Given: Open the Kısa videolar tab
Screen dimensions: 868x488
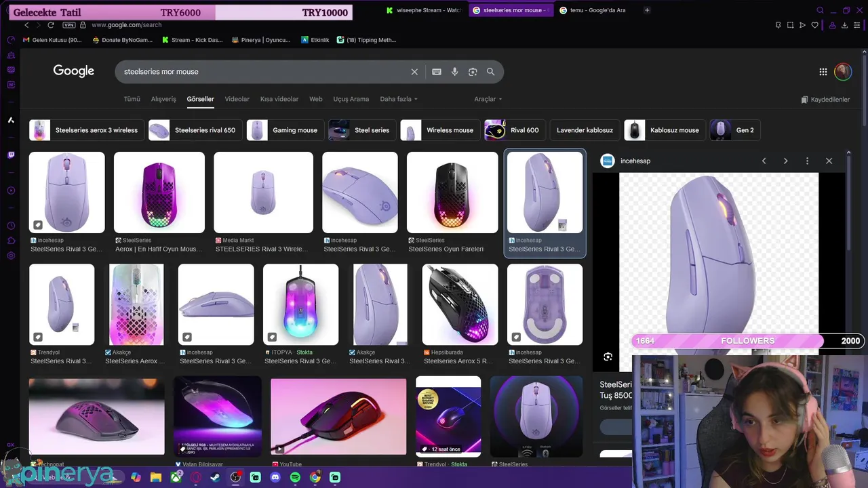Looking at the screenshot, I should tap(279, 99).
